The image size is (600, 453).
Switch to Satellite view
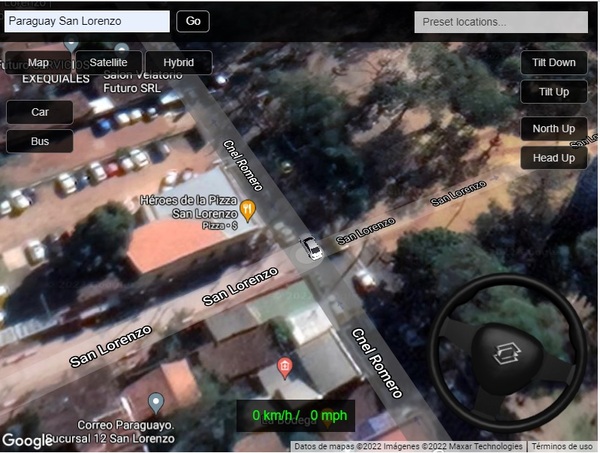tap(109, 62)
